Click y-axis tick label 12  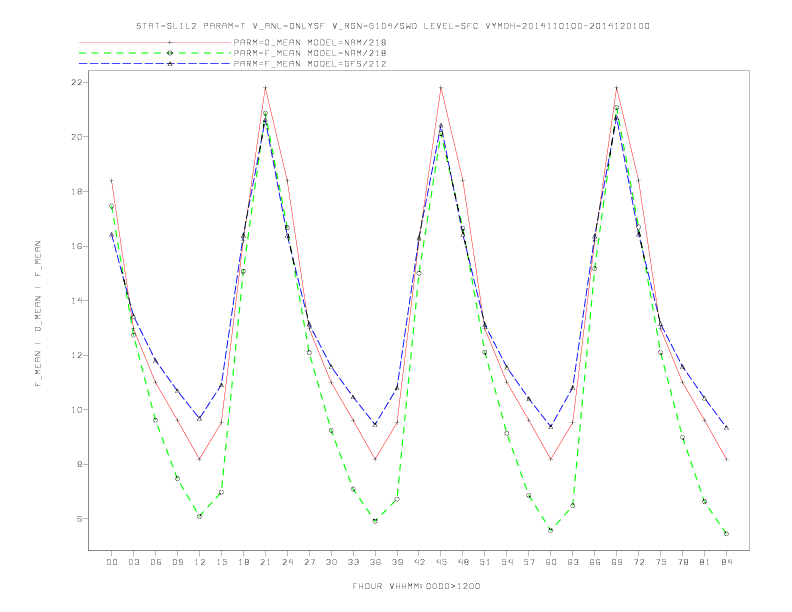click(x=77, y=355)
